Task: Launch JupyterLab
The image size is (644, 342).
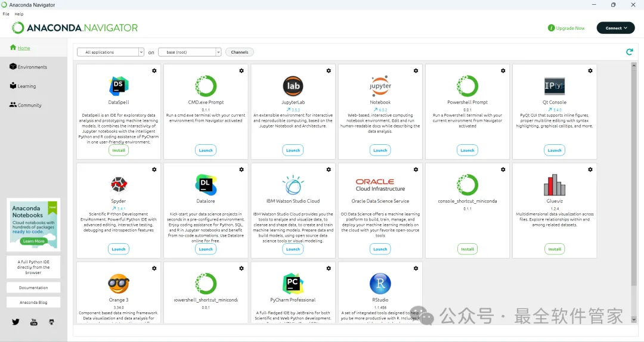Action: (293, 150)
